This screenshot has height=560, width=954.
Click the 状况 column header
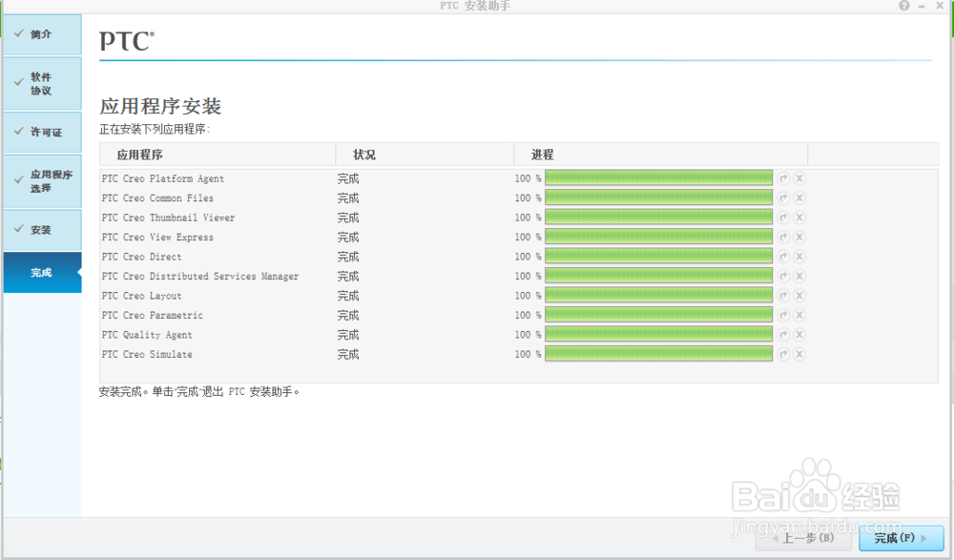[425, 155]
